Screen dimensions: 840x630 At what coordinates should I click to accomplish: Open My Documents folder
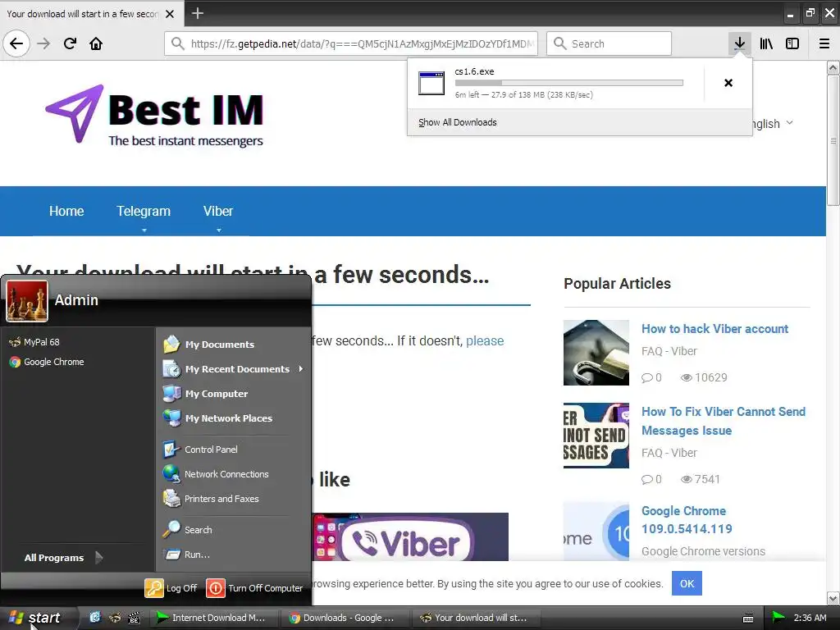(x=209, y=344)
